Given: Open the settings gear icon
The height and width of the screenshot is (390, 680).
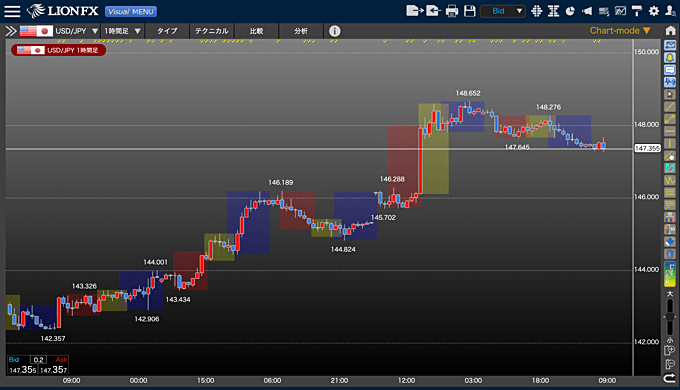Looking at the screenshot, I should [654, 11].
